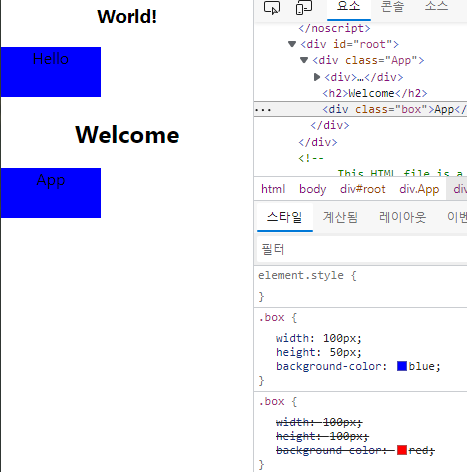The width and height of the screenshot is (467, 472).
Task: Select the <h2>Welcome</h2> element row
Action: click(375, 93)
